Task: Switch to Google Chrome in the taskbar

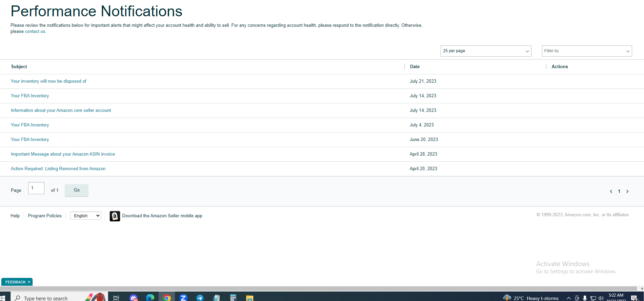Action: [166, 298]
